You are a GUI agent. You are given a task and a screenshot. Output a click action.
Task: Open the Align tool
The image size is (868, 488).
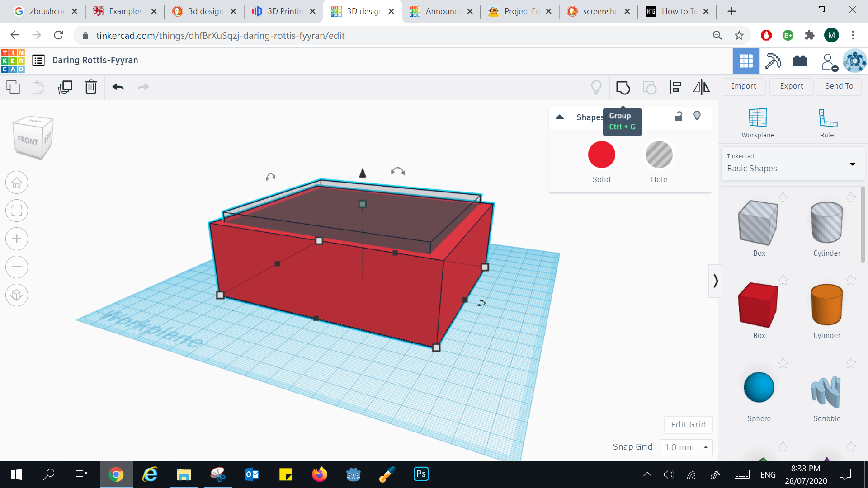coord(675,87)
